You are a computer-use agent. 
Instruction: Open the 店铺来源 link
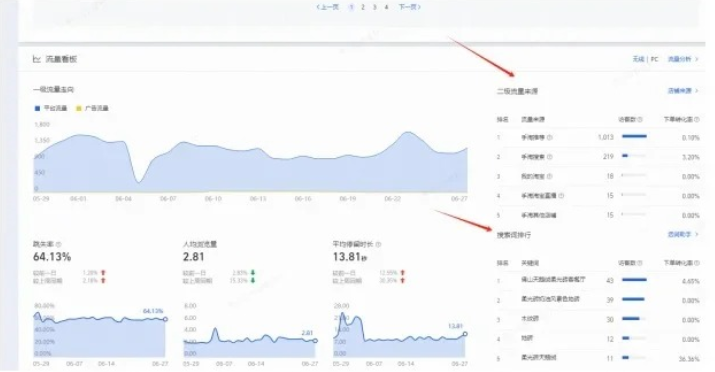click(x=683, y=91)
